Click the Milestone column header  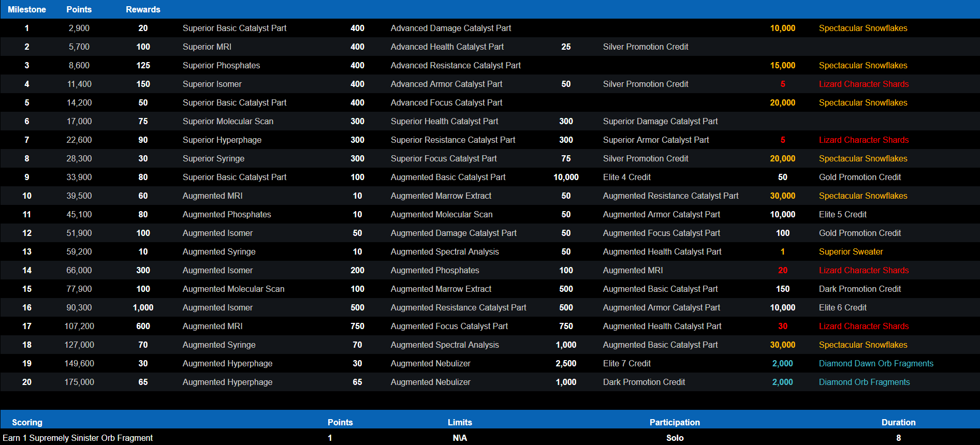pos(27,9)
